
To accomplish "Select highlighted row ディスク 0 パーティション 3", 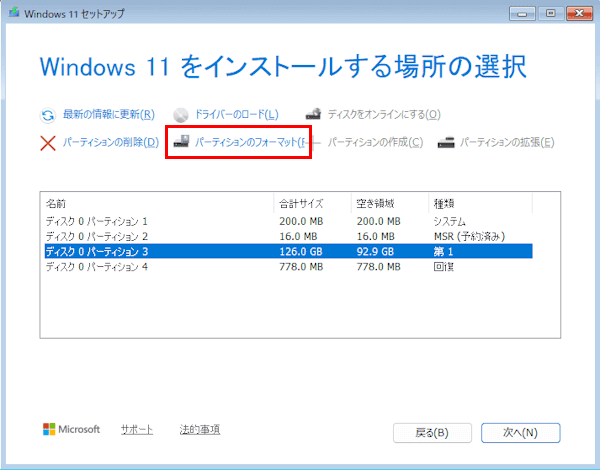I will click(x=289, y=251).
